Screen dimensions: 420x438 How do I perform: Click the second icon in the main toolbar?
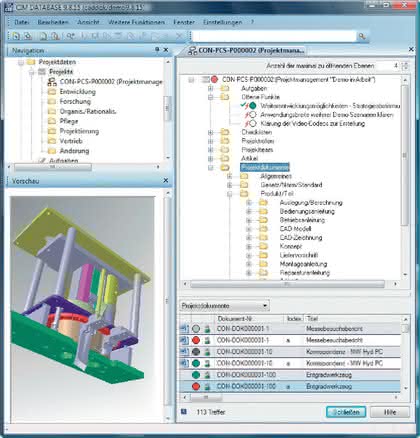pos(28,36)
